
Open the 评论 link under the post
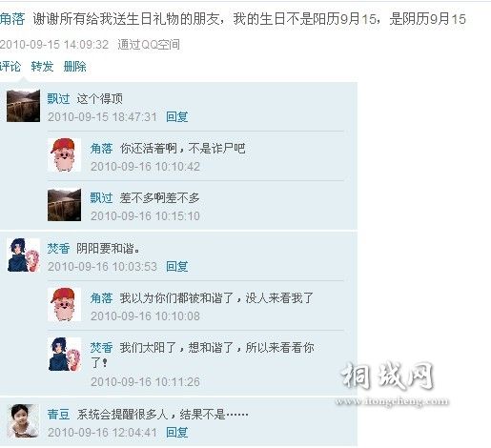[x=10, y=67]
